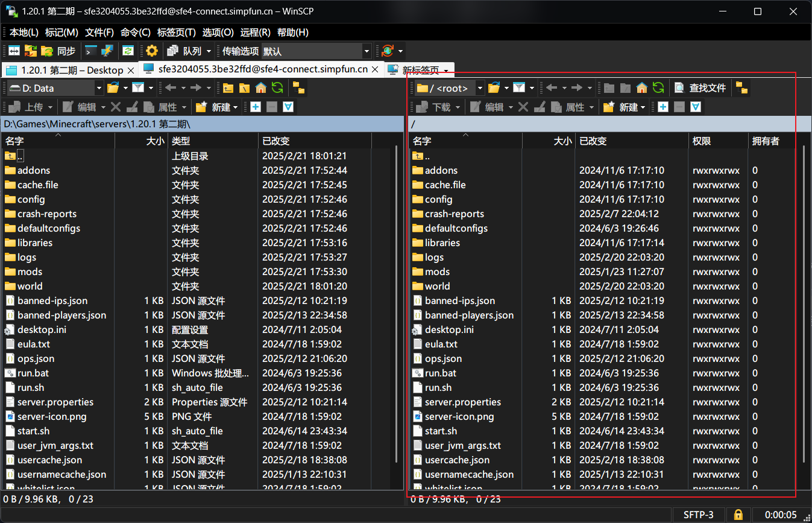The height and width of the screenshot is (523, 812).
Task: Open terminal console from the toolbar
Action: pos(91,51)
